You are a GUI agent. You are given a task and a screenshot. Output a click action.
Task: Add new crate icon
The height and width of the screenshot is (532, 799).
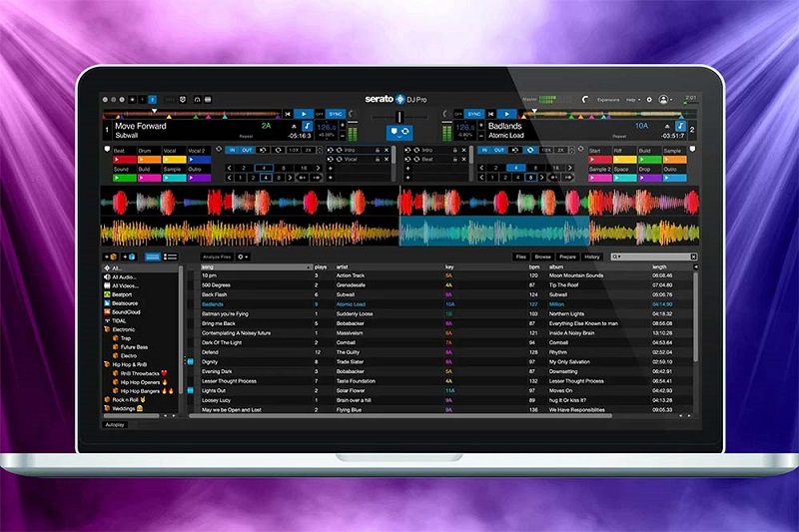pyautogui.click(x=111, y=258)
